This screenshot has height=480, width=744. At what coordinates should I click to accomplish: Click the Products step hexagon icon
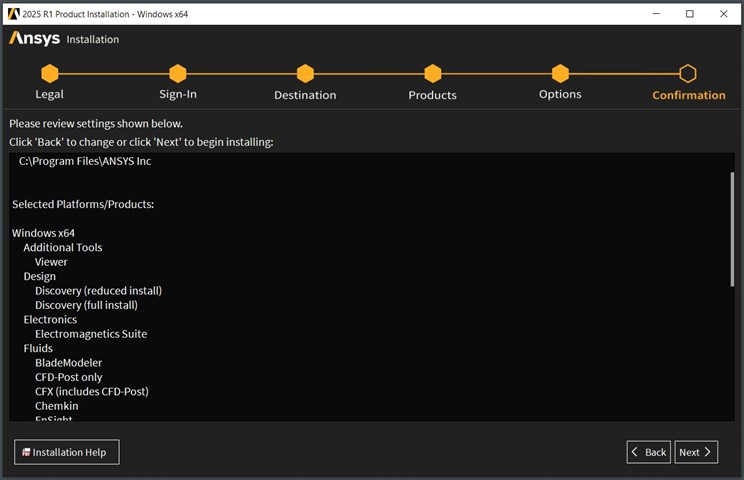[x=432, y=74]
